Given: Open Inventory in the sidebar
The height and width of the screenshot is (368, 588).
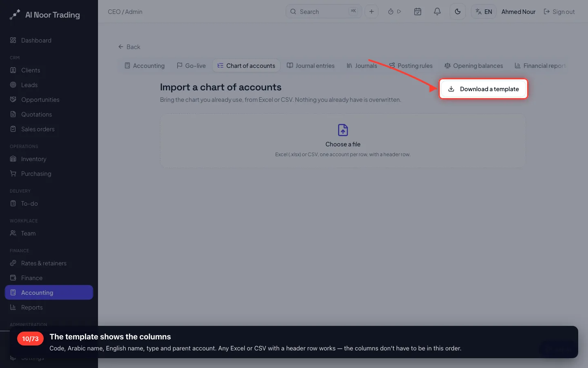Looking at the screenshot, I should point(49,159).
